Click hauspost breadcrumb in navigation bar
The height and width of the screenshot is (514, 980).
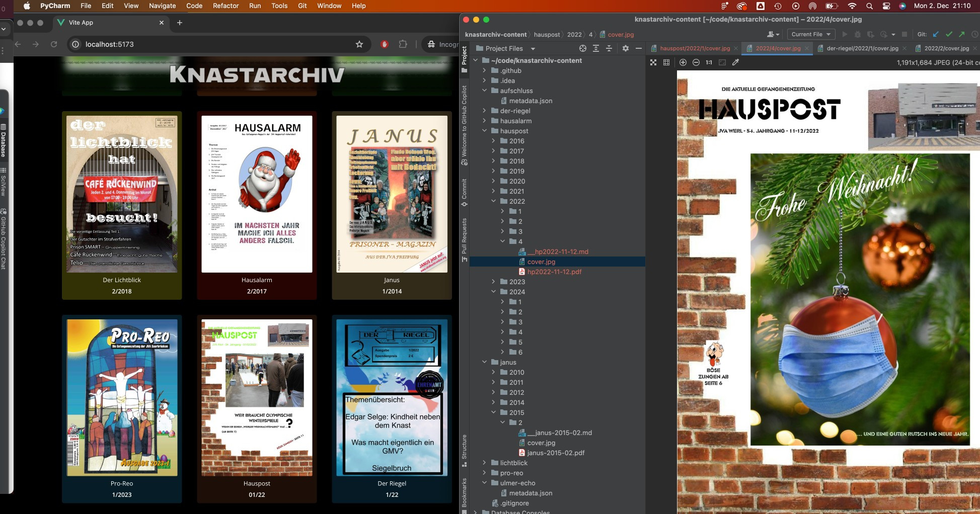point(547,34)
